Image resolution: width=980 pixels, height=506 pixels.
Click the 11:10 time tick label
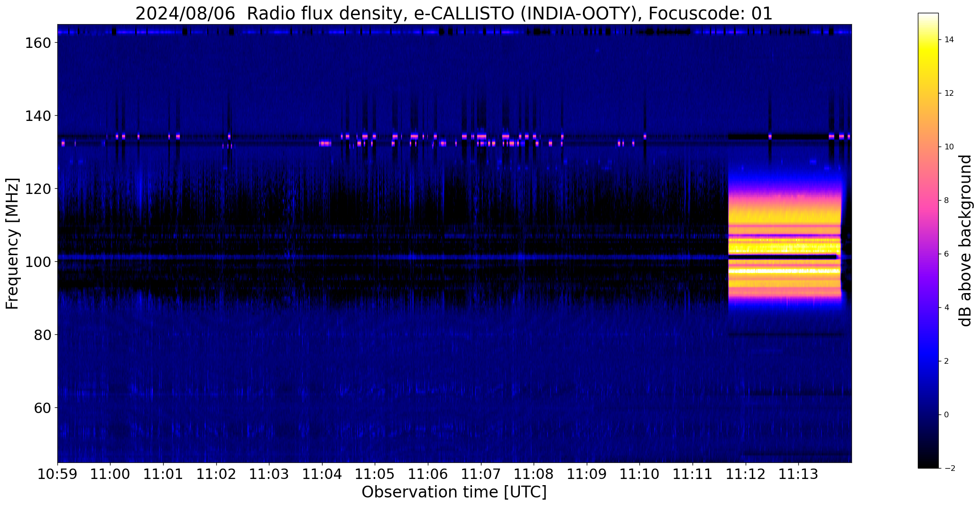(640, 474)
